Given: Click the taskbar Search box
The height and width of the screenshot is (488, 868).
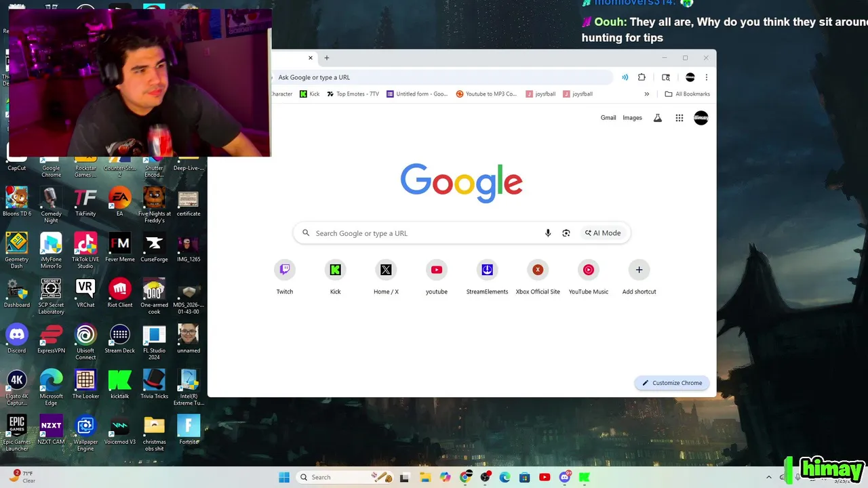Looking at the screenshot, I should click(346, 477).
